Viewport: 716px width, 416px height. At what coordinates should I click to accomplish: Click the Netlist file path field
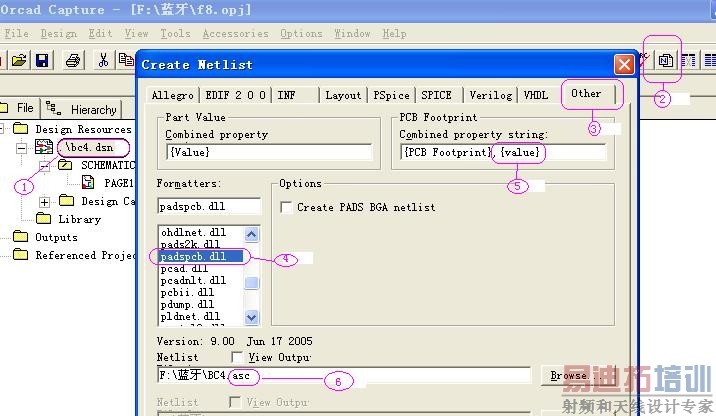pyautogui.click(x=344, y=375)
